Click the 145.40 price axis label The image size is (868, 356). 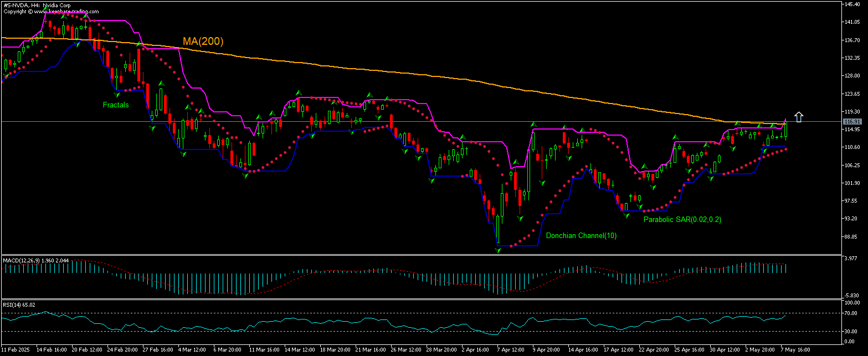tap(851, 4)
